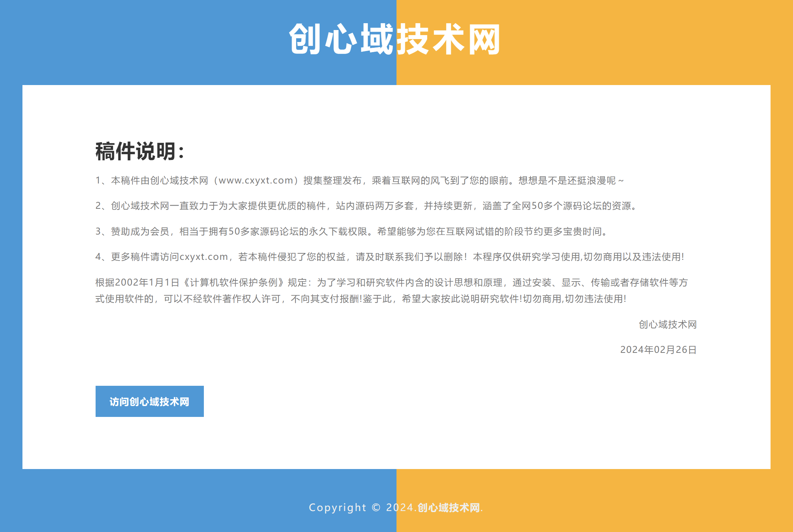Click paragraph 3 about 赞助成为会员
The image size is (793, 532).
point(352,231)
